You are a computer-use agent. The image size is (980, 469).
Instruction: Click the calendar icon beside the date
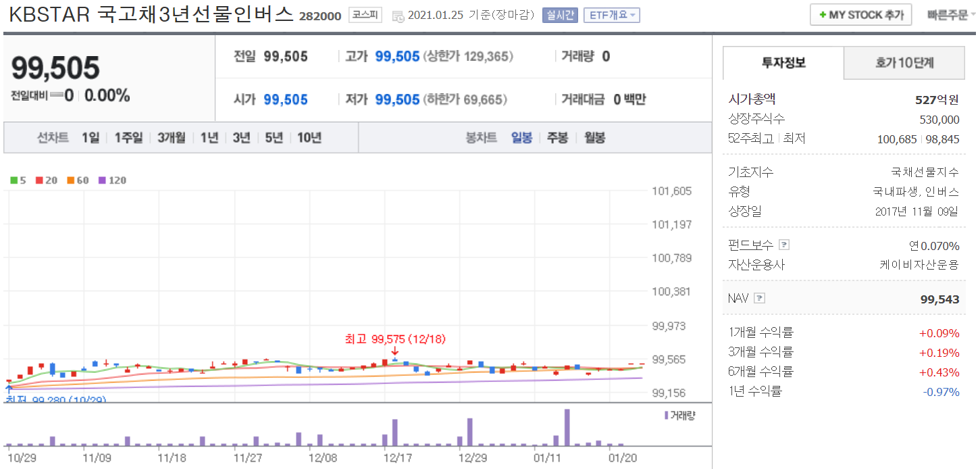point(398,16)
